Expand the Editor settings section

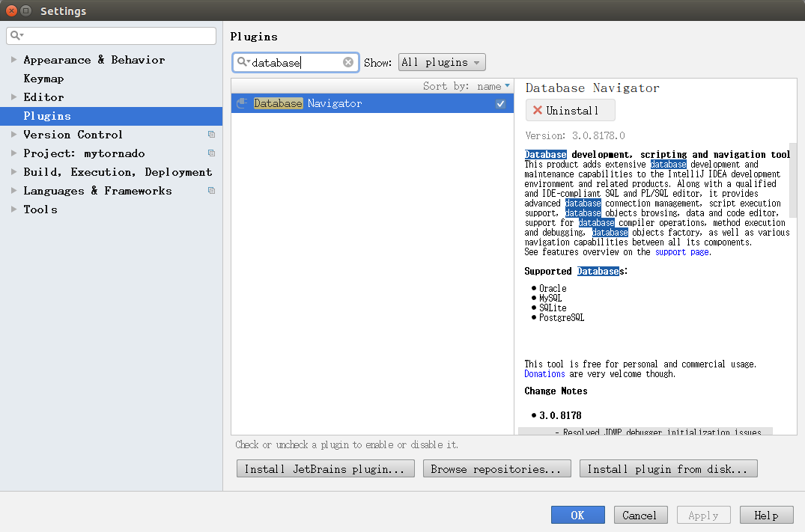click(14, 97)
